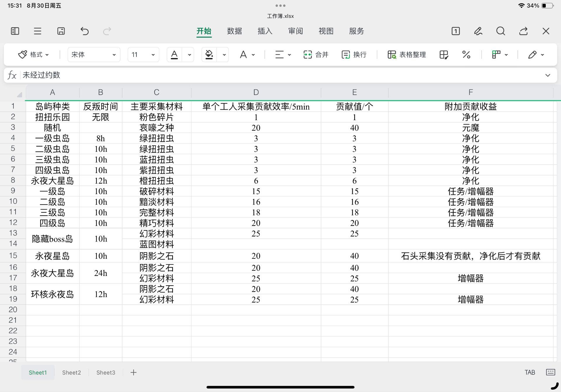Toggle the on-screen keyboard icon
Screen dimensions: 561x392
click(x=550, y=372)
